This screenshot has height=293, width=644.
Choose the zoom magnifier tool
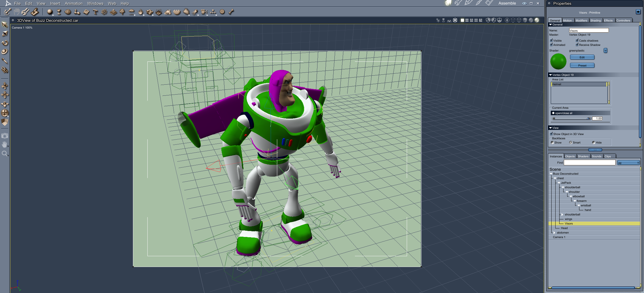click(x=5, y=154)
